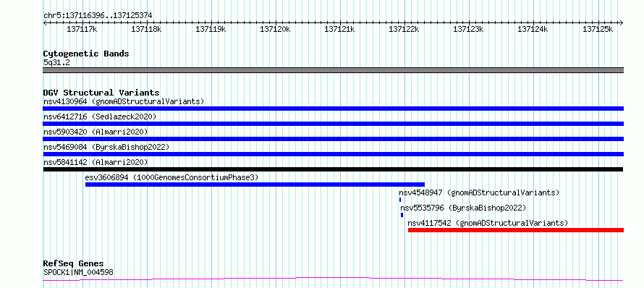Click the 137120k ruler position
644x288 pixels.
point(276,29)
